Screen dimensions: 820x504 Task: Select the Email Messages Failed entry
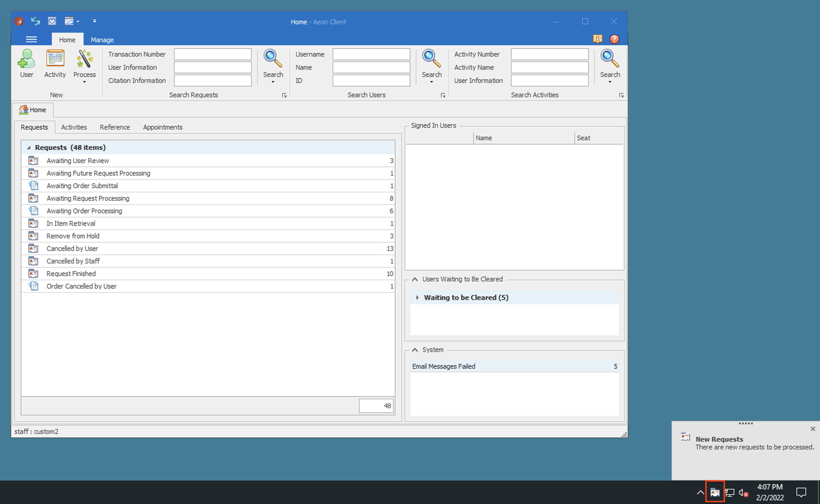click(467, 366)
